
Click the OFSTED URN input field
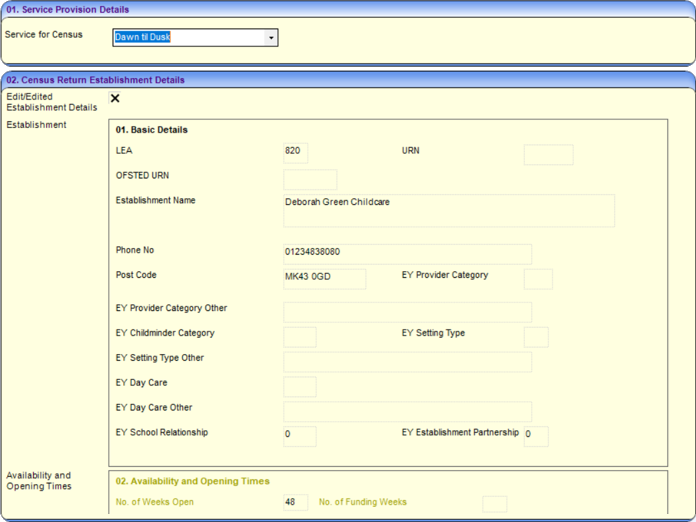coord(310,179)
